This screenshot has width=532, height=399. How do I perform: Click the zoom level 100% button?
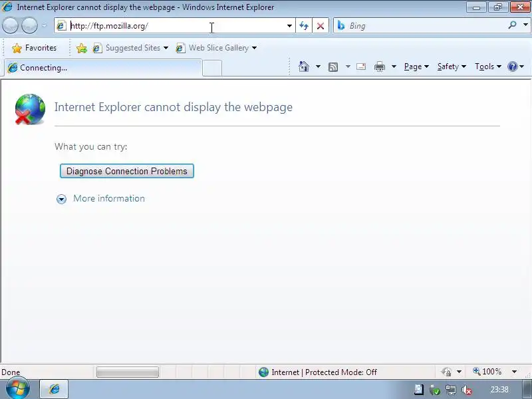[487, 372]
